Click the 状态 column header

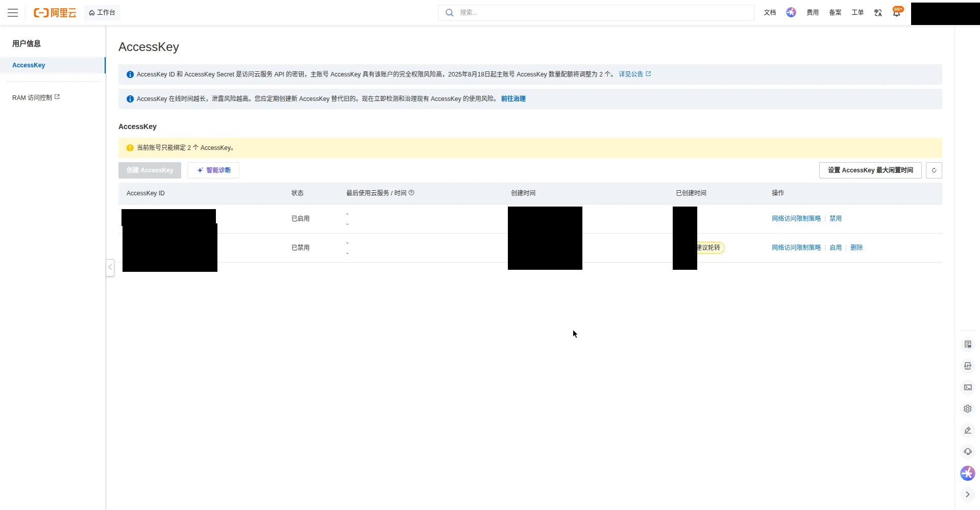point(298,193)
